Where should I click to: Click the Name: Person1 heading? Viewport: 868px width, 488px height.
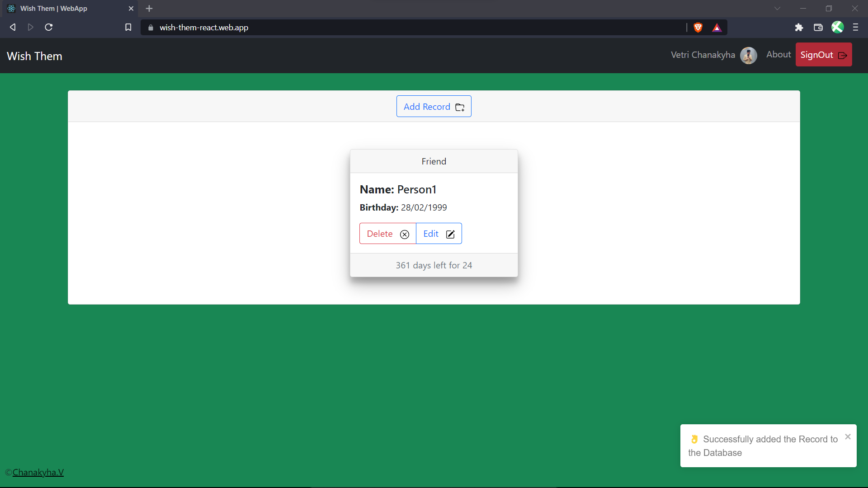(398, 189)
